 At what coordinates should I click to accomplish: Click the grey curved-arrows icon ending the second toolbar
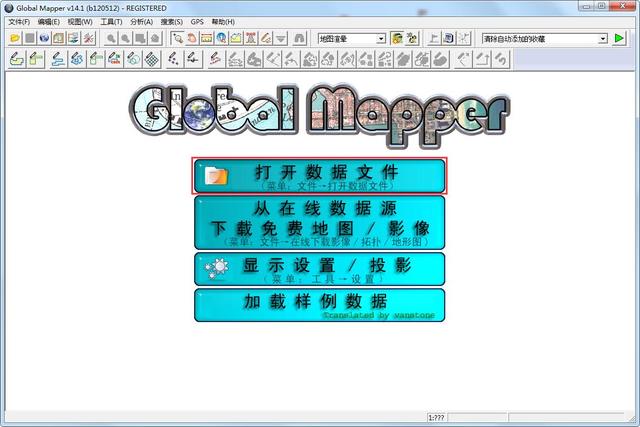501,59
